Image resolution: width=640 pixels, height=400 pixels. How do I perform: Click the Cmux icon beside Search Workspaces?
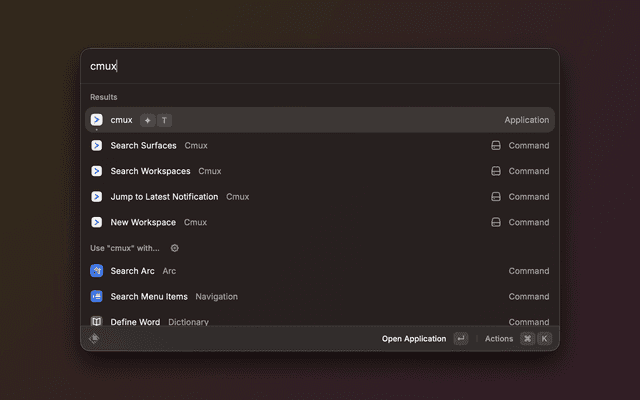coord(97,171)
